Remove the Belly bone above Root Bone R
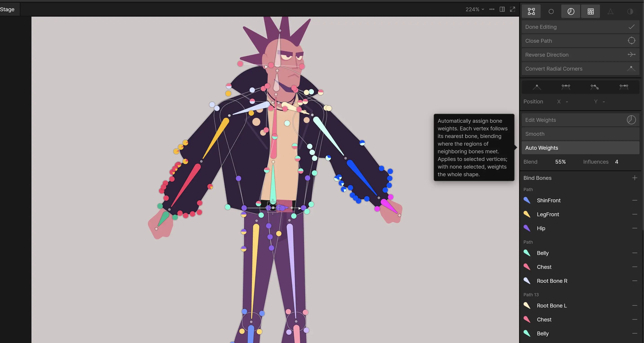This screenshot has width=644, height=343. click(635, 253)
